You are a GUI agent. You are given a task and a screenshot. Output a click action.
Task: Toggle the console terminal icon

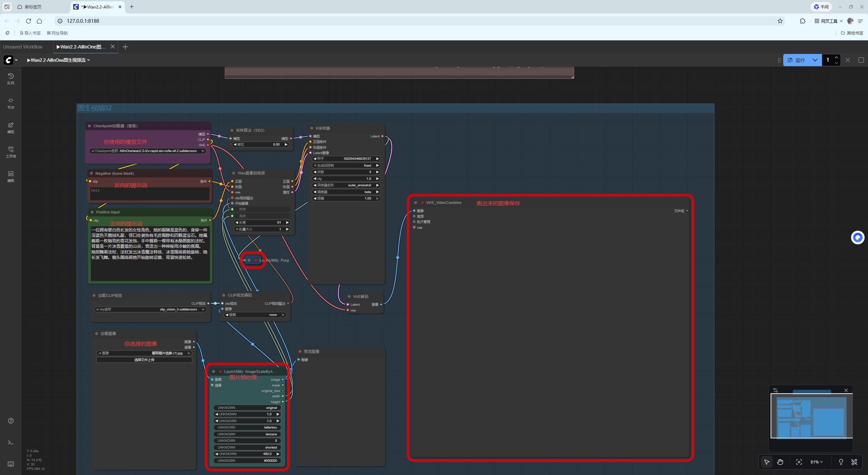(11, 442)
